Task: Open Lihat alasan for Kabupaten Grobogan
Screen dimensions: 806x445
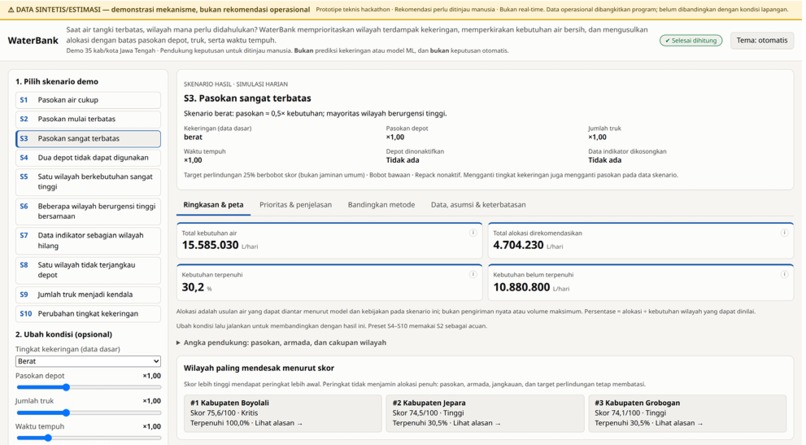Action: pos(679,423)
